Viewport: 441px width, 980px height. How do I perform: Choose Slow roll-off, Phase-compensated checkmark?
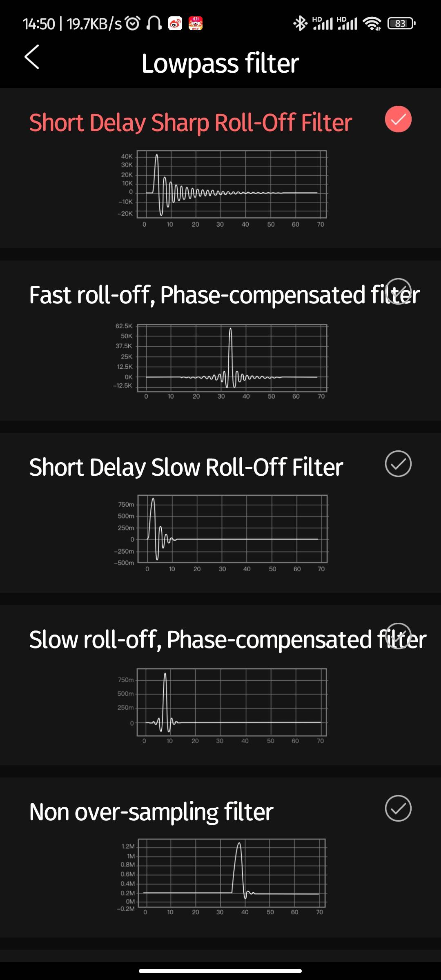coord(398,636)
